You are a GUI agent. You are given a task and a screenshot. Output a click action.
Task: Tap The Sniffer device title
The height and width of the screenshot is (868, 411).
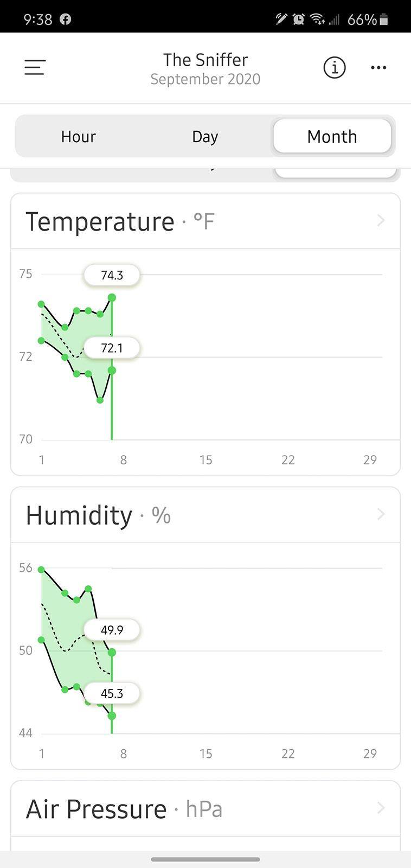pos(206,60)
